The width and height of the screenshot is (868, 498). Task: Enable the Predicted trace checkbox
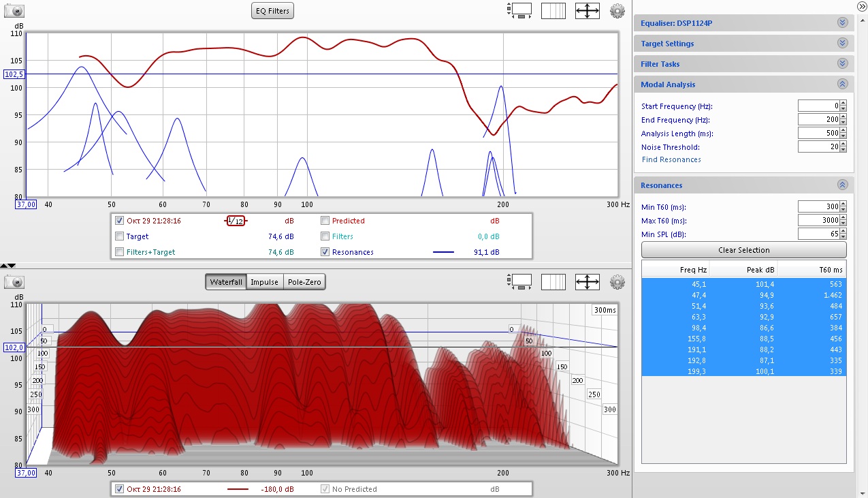325,221
